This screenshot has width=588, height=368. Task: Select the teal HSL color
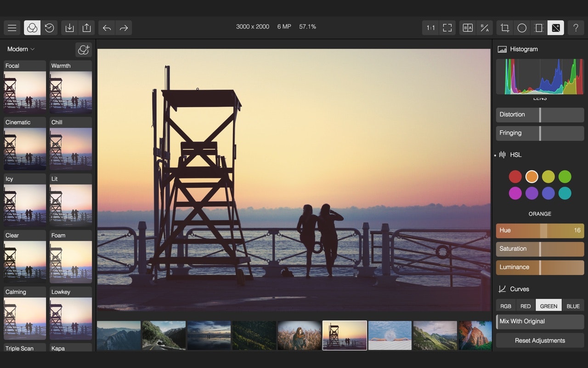pyautogui.click(x=565, y=193)
